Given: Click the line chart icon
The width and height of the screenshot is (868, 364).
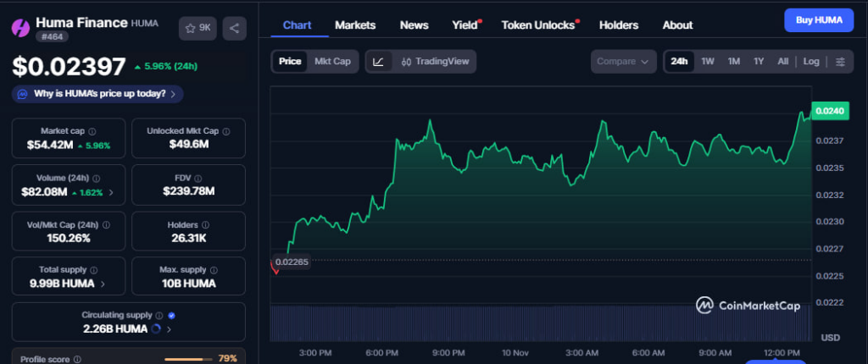Looking at the screenshot, I should point(379,62).
